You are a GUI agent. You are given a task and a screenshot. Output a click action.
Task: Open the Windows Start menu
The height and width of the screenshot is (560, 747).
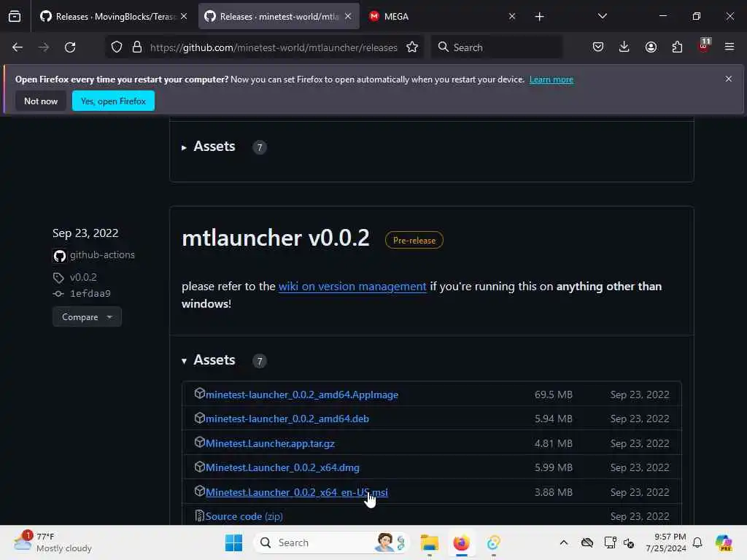(x=233, y=542)
